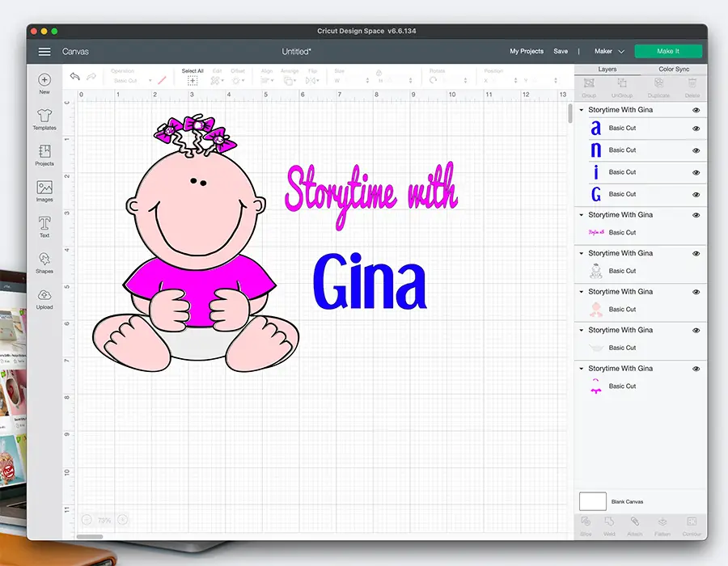Screen dimensions: 728x566
Task: Select the Contour tool
Action: coord(692,522)
